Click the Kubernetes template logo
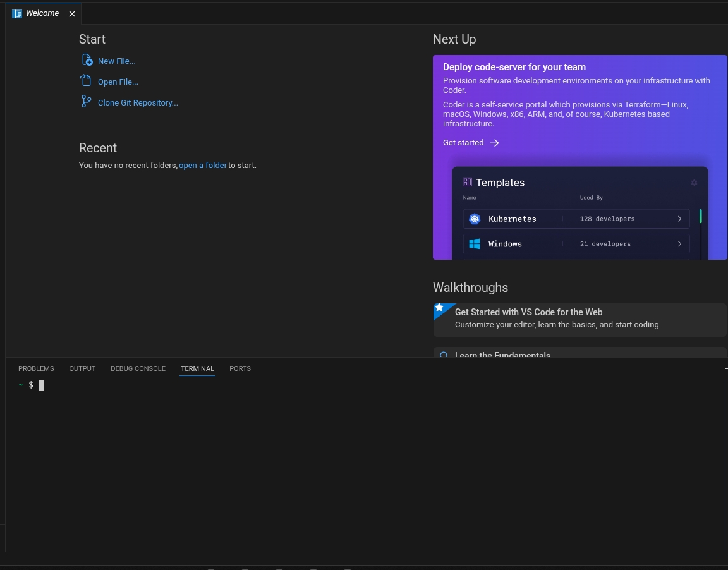This screenshot has width=728, height=570. pyautogui.click(x=475, y=219)
